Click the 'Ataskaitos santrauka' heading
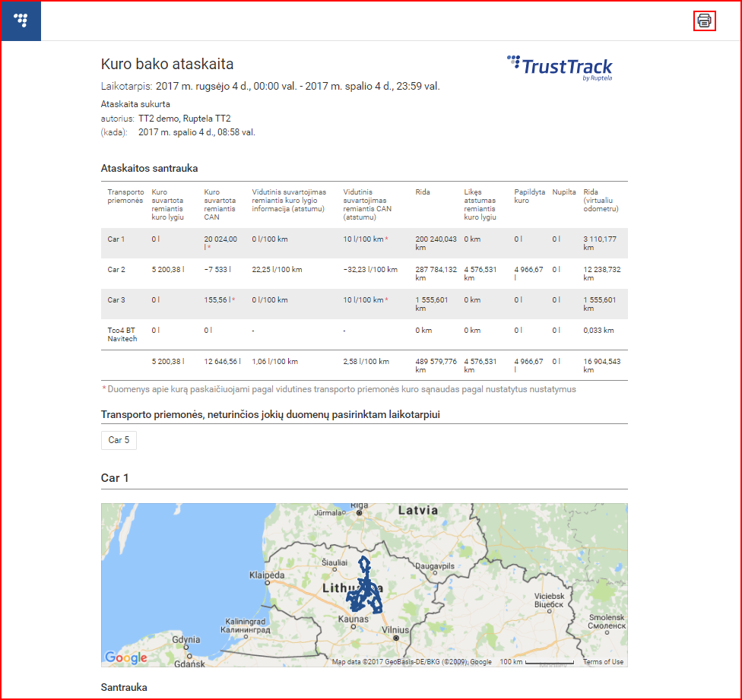This screenshot has width=742, height=700. click(149, 169)
